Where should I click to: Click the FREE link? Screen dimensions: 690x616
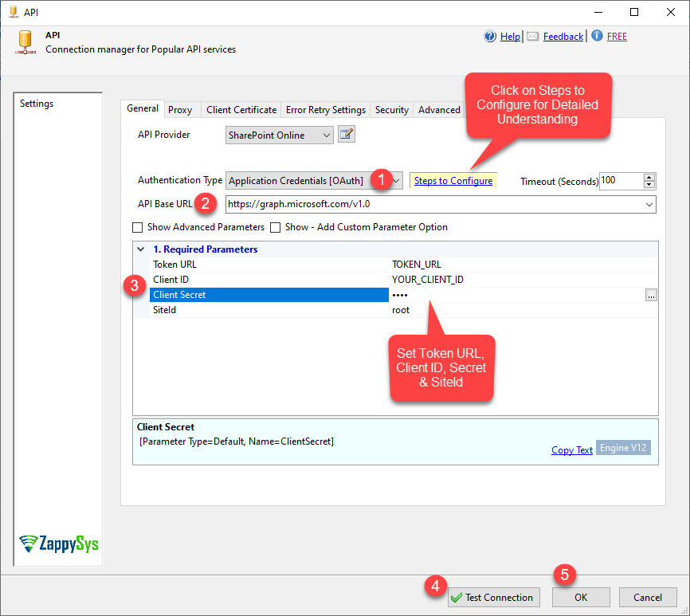coord(617,37)
